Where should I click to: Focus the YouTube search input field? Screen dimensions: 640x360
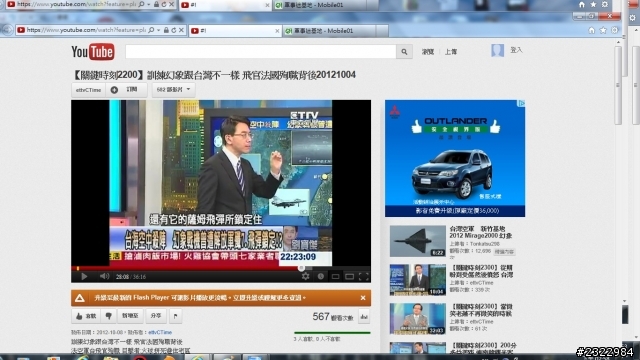tap(261, 52)
